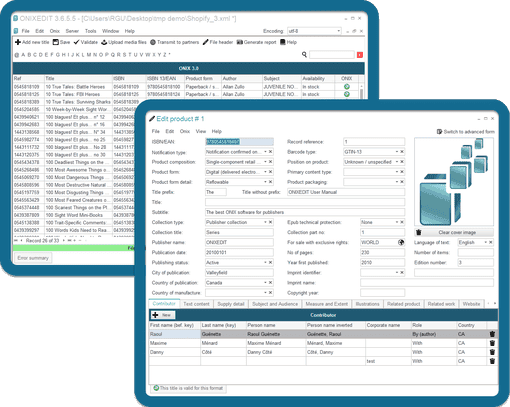
Task: Open the Epub technical protection dropdown
Action: 397,222
